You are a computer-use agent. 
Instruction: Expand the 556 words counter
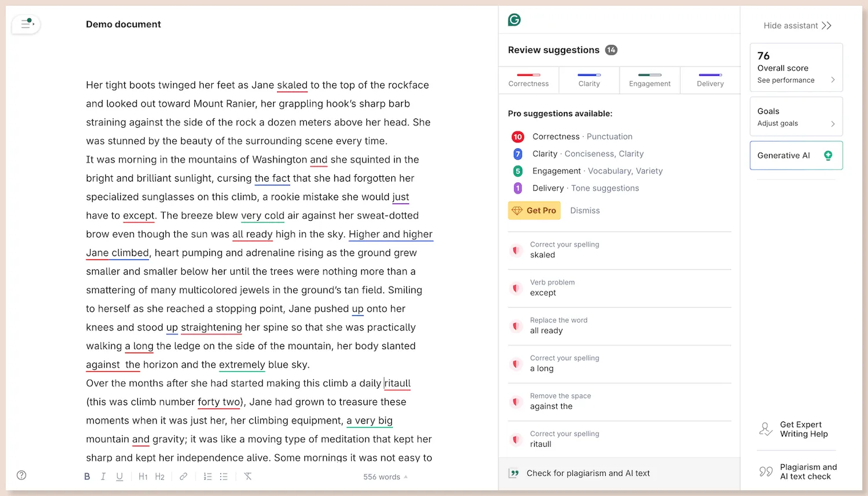[384, 476]
